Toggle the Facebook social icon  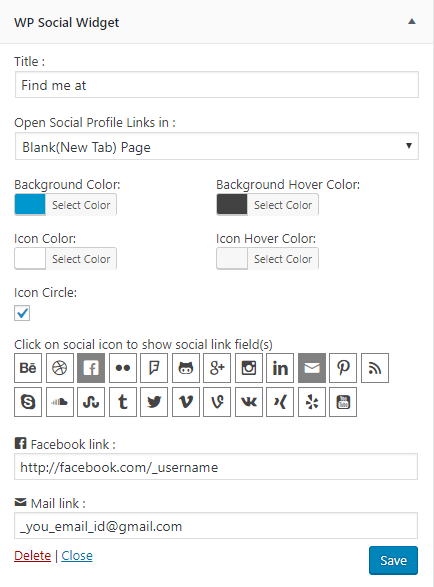click(x=91, y=368)
